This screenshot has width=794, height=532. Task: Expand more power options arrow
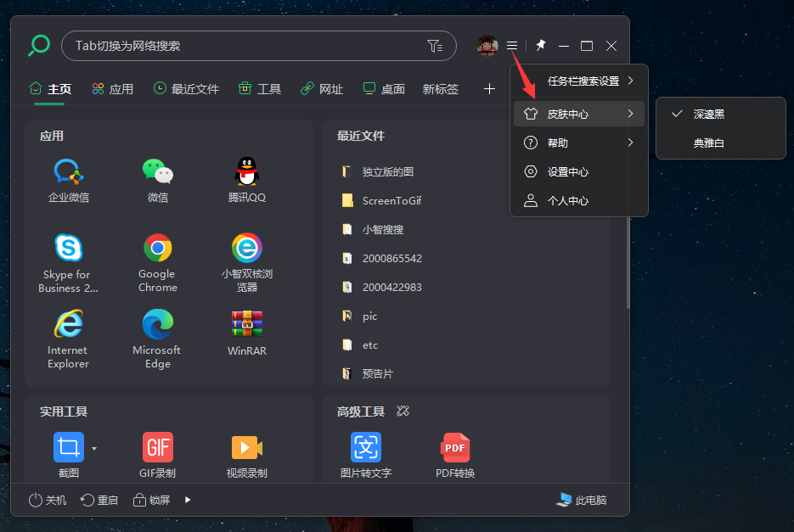pos(188,500)
